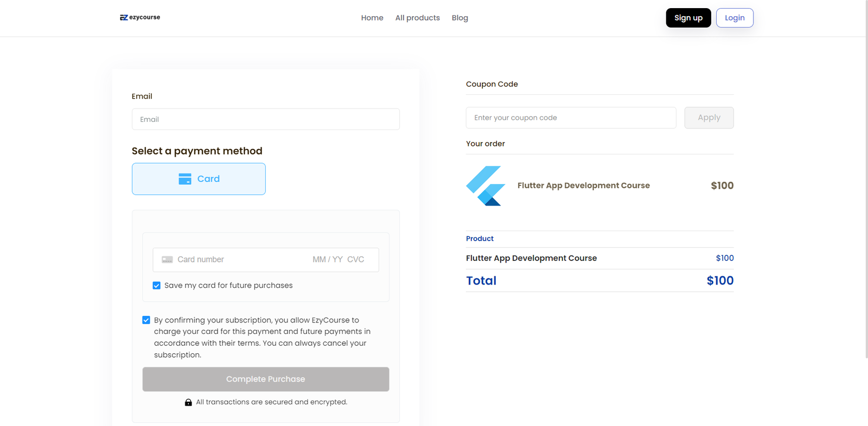Select the Card payment method
The image size is (868, 426).
(199, 179)
